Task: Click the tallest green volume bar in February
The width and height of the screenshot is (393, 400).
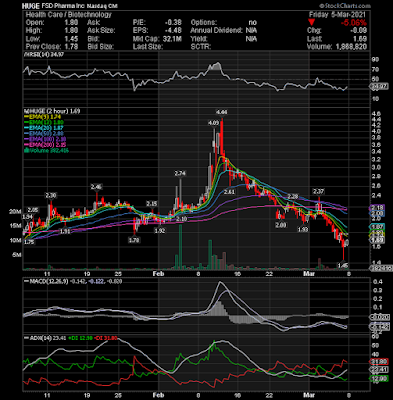Action: (180, 247)
